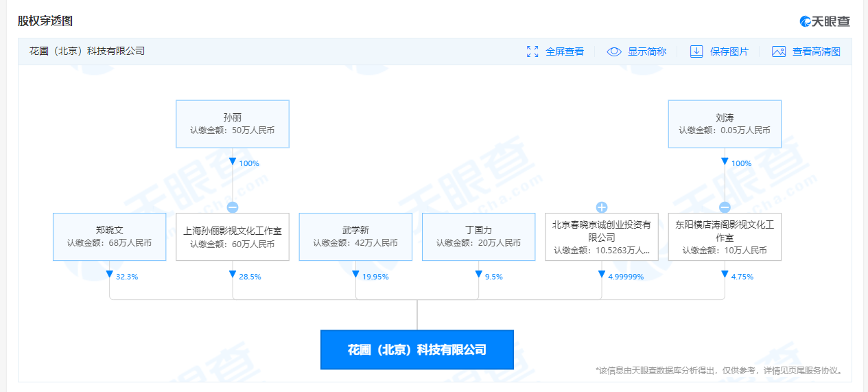The image size is (868, 392).
Task: Select the 孙丽 shareholder box
Action: (x=233, y=124)
